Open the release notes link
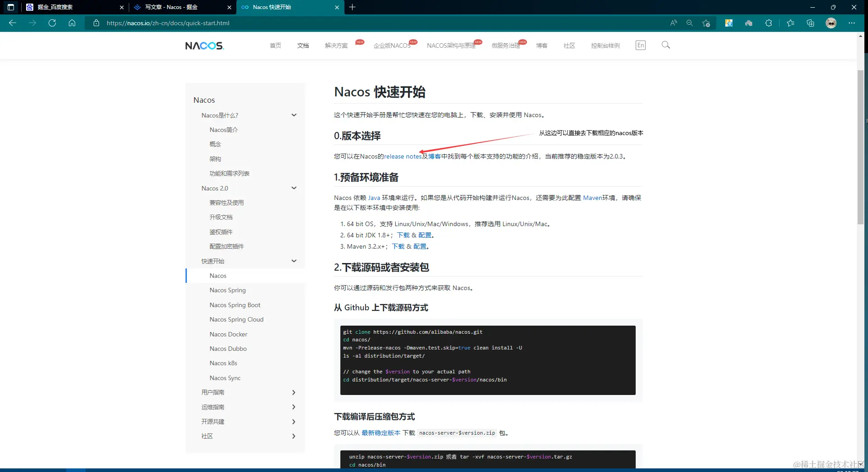This screenshot has width=868, height=472. pos(402,156)
